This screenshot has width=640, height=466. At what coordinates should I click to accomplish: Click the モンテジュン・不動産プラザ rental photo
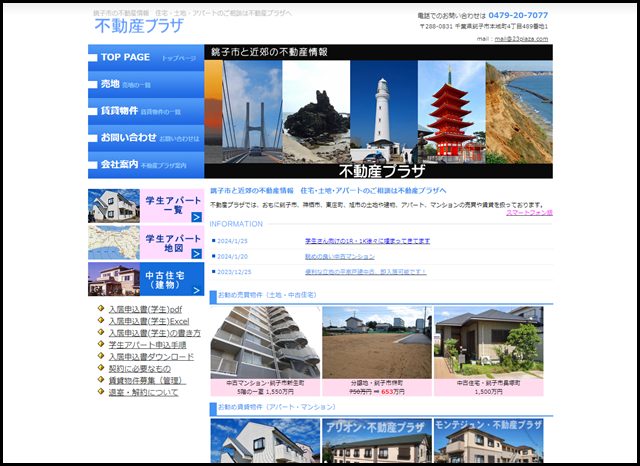tap(489, 441)
